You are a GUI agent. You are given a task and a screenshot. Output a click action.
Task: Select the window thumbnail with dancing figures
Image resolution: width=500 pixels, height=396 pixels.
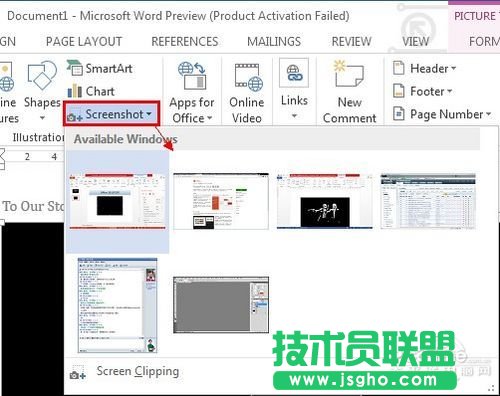(325, 201)
